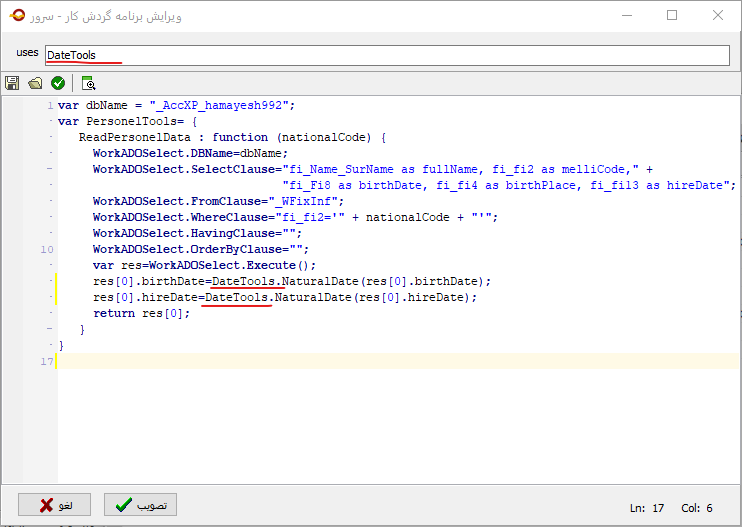Screen dimensions: 742x527
Task: Click the "fi_Fi8 as birthDate" string line
Action: (509, 185)
